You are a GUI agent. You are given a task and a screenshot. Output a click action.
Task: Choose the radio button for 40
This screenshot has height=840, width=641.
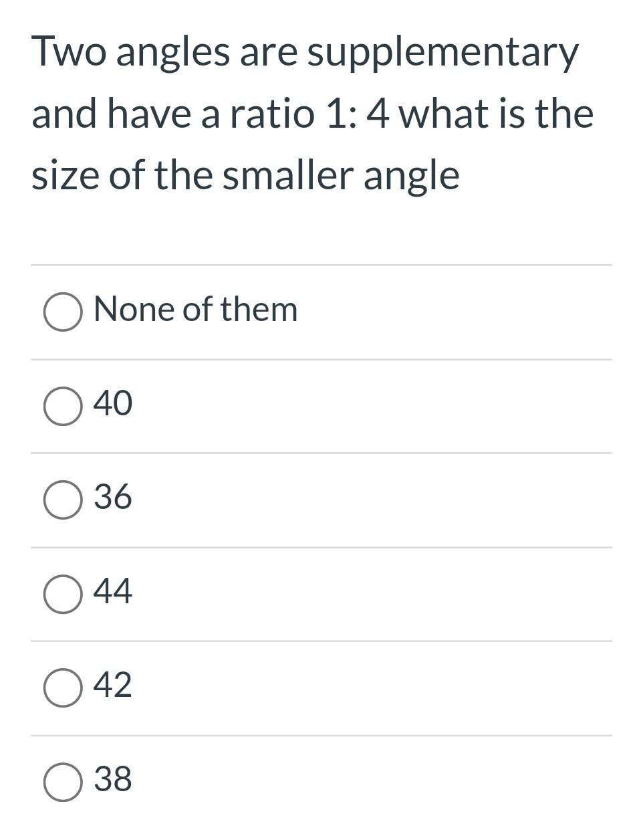coord(63,406)
